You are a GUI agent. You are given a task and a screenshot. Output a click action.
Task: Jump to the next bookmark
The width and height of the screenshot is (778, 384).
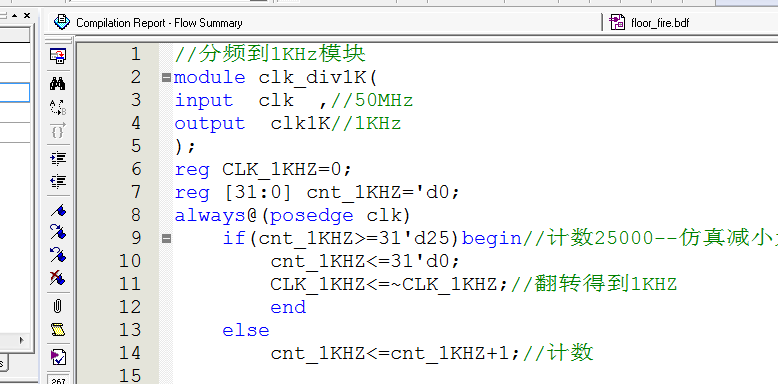click(x=58, y=232)
